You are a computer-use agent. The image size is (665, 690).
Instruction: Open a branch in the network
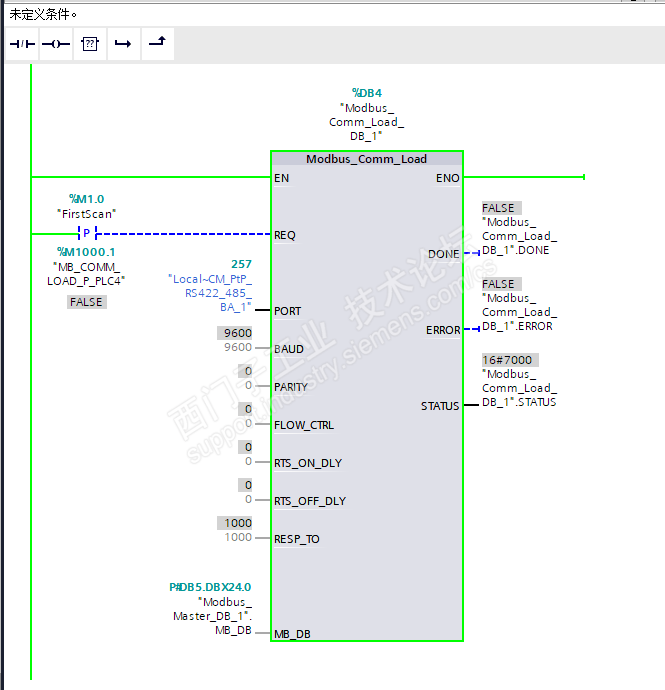[123, 44]
